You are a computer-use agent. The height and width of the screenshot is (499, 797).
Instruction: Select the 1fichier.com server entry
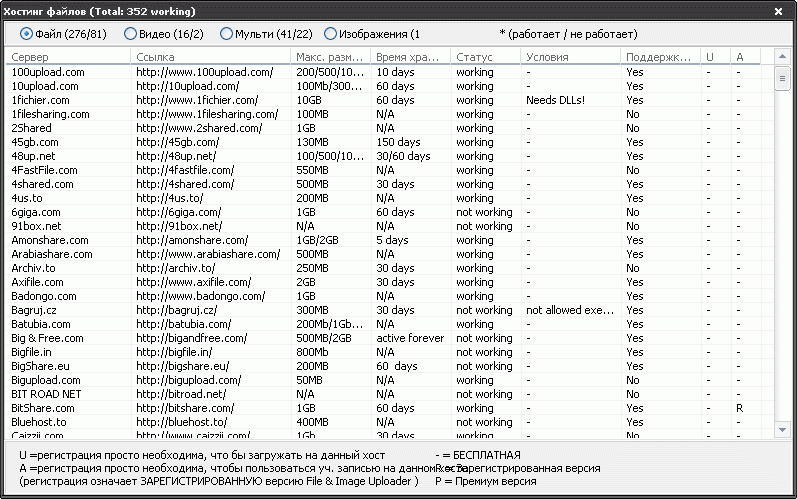point(384,100)
